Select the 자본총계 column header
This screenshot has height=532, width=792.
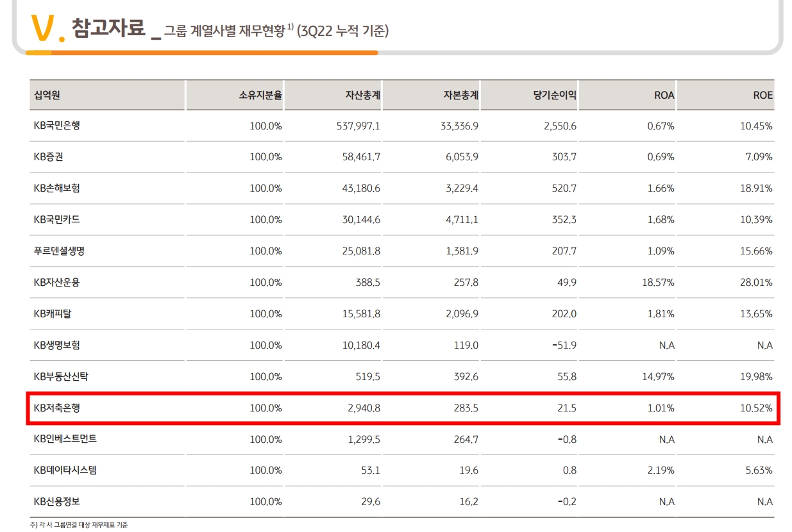pyautogui.click(x=459, y=95)
